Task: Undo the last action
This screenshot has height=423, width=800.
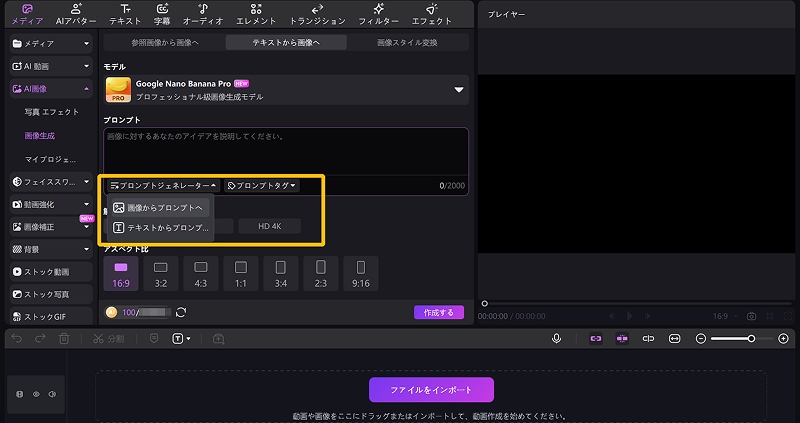Action: [17, 339]
